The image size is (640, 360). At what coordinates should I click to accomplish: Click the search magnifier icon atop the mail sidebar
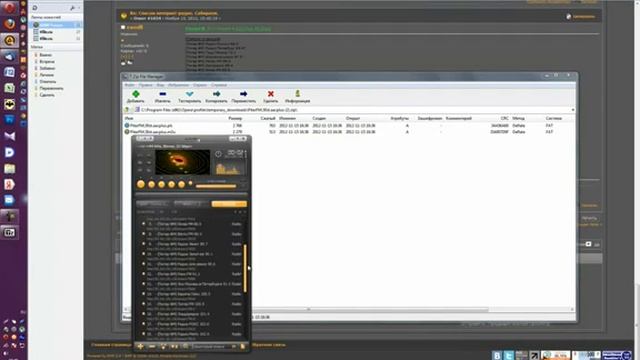point(35,8)
